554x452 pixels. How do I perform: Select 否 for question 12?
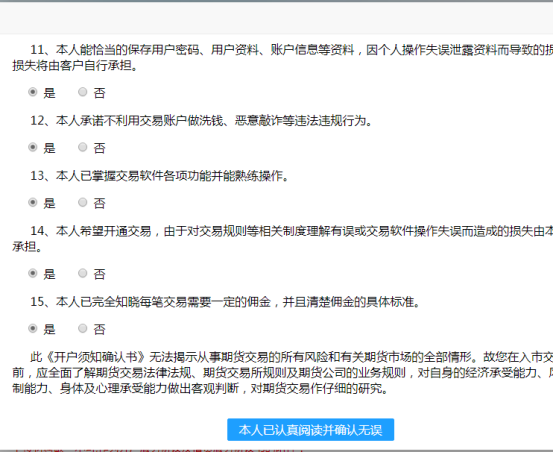82,147
